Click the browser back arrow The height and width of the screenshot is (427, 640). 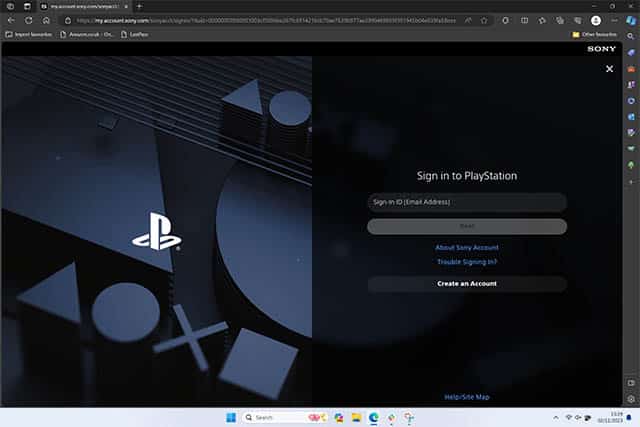[11, 20]
